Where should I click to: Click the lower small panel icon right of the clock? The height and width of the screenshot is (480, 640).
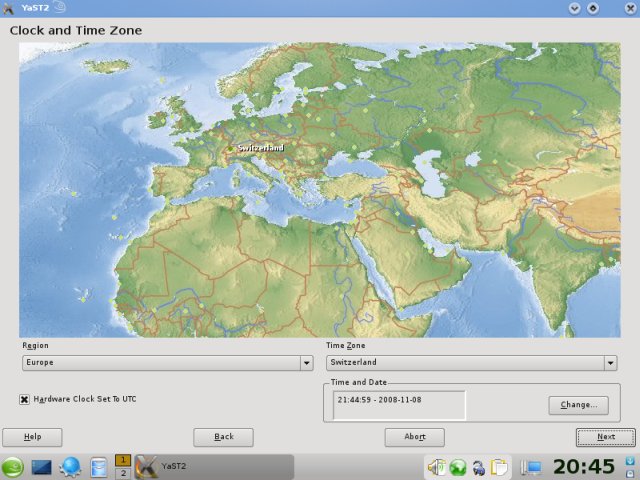630,473
